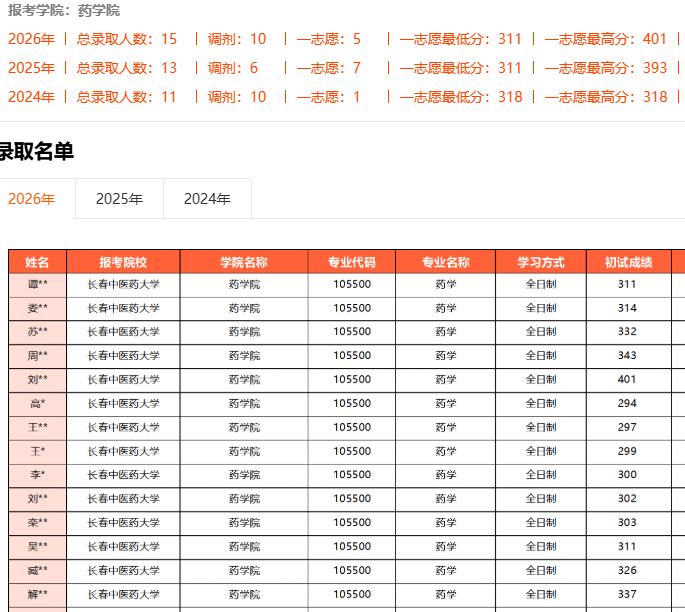The width and height of the screenshot is (685, 612).
Task: Select the name cell 周**
Action: click(x=37, y=356)
